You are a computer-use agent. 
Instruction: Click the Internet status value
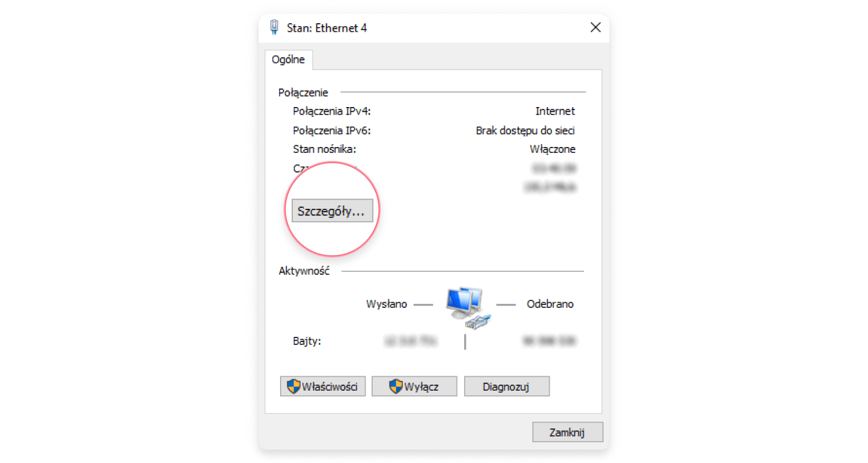click(x=555, y=111)
